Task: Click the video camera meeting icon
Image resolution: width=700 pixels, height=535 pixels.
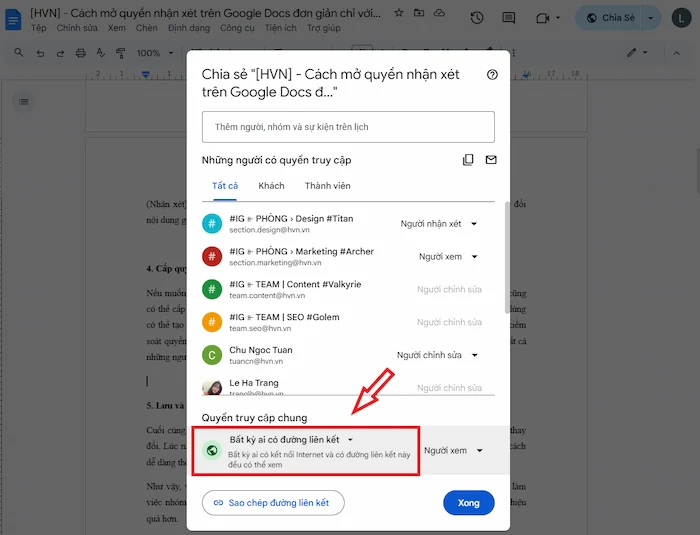Action: click(x=543, y=18)
